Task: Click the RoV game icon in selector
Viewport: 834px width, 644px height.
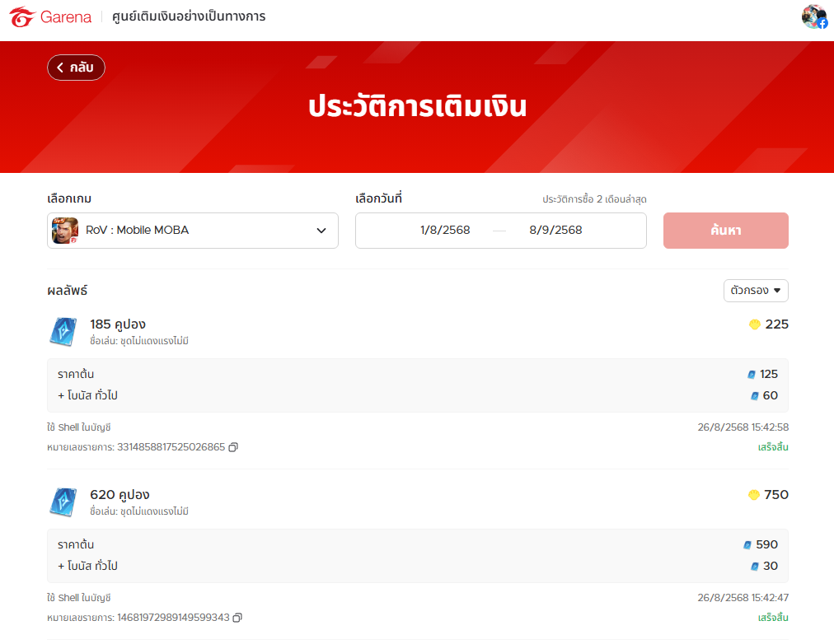Action: tap(65, 231)
